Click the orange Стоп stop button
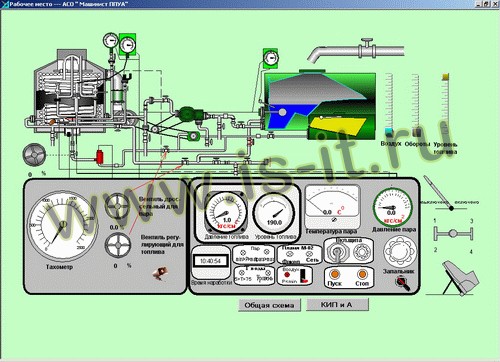500x362 pixels. pyautogui.click(x=362, y=274)
